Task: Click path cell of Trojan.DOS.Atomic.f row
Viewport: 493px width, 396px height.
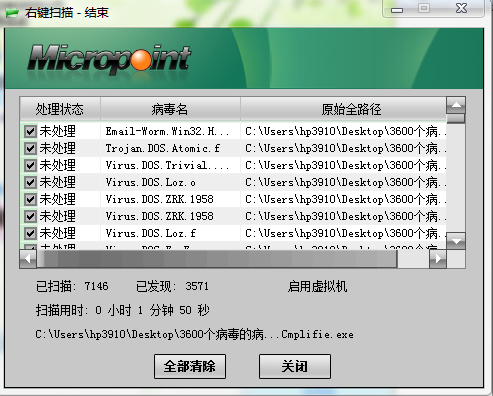Action: [x=343, y=148]
